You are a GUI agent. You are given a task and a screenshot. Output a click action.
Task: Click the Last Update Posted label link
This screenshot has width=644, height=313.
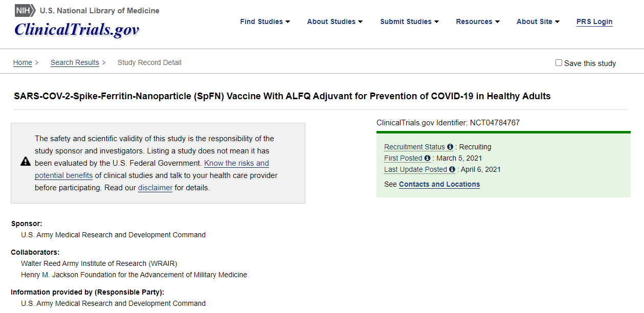click(415, 170)
